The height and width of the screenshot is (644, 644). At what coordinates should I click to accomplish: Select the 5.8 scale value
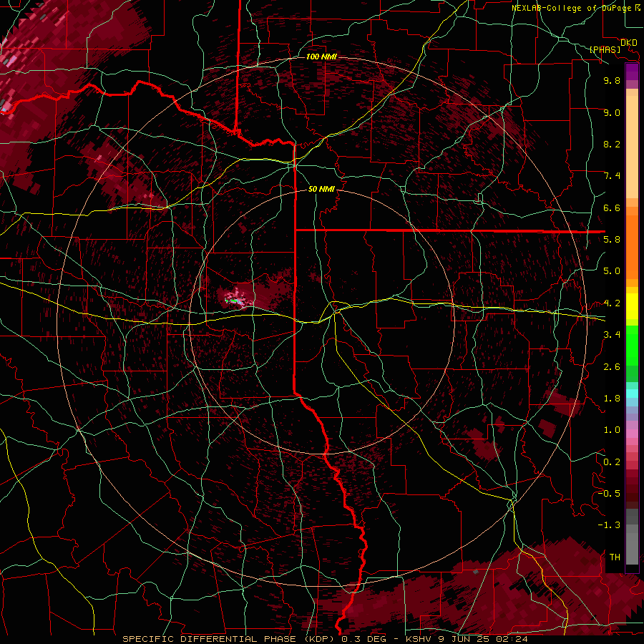coord(612,240)
